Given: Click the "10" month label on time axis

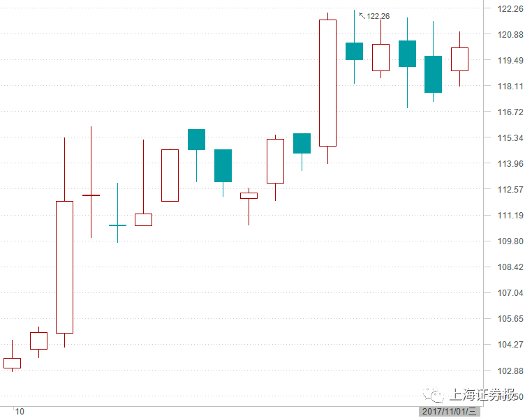Looking at the screenshot, I should pyautogui.click(x=20, y=412).
